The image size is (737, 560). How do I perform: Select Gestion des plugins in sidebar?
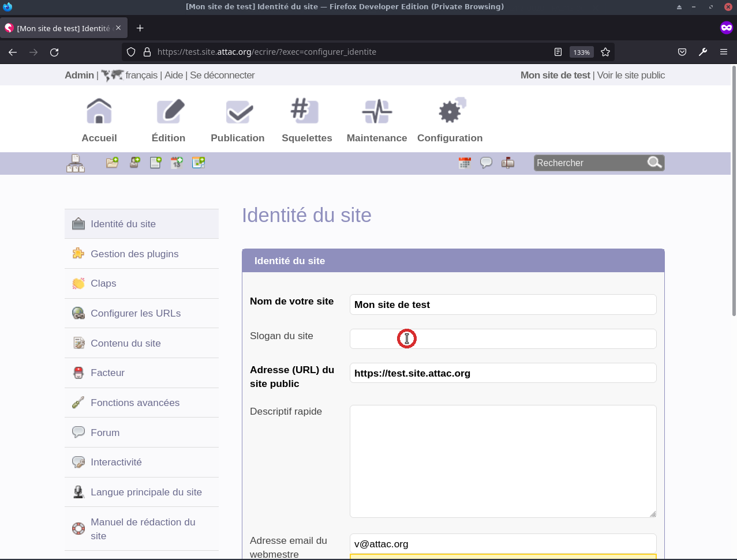coord(134,254)
